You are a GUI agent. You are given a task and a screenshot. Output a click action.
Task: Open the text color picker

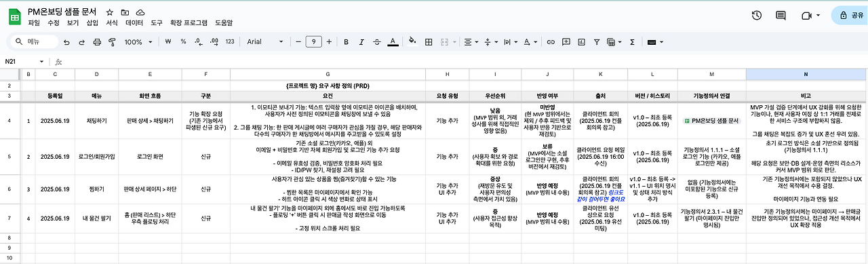pyautogui.click(x=392, y=42)
